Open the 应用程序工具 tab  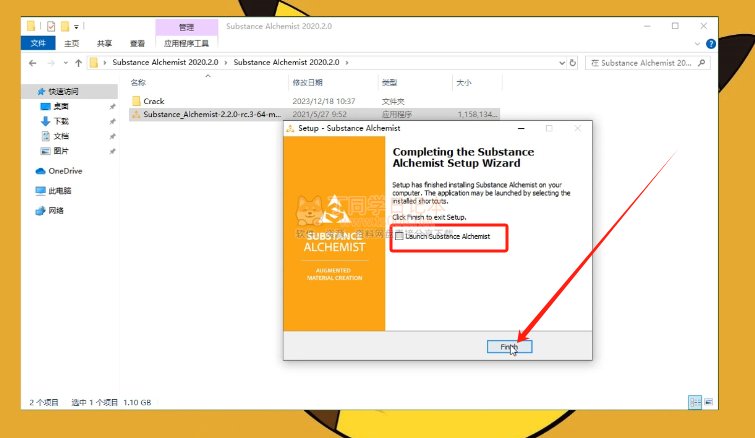pyautogui.click(x=186, y=43)
